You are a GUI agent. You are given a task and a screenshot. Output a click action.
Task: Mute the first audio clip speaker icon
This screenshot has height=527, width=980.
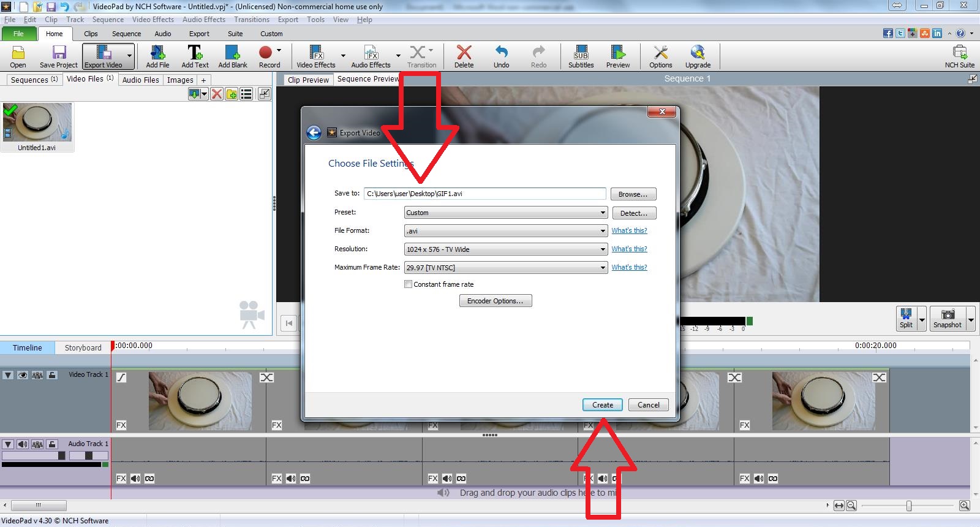pyautogui.click(x=135, y=479)
